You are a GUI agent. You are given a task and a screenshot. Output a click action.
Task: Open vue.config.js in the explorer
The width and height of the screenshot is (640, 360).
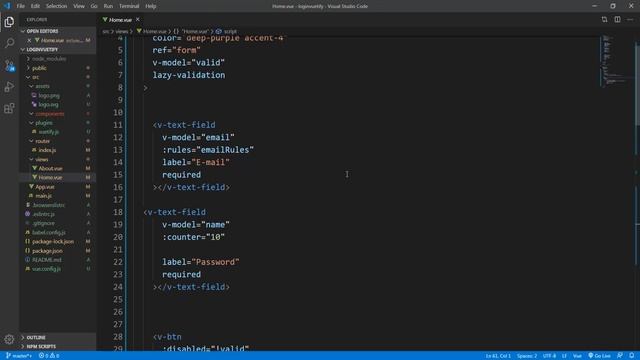57,269
